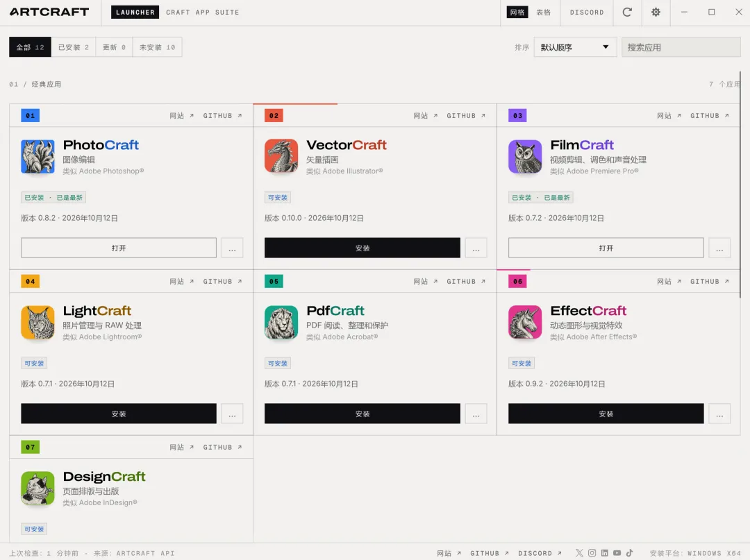
Task: Install VectorCraft with the 安装 button
Action: 362,248
